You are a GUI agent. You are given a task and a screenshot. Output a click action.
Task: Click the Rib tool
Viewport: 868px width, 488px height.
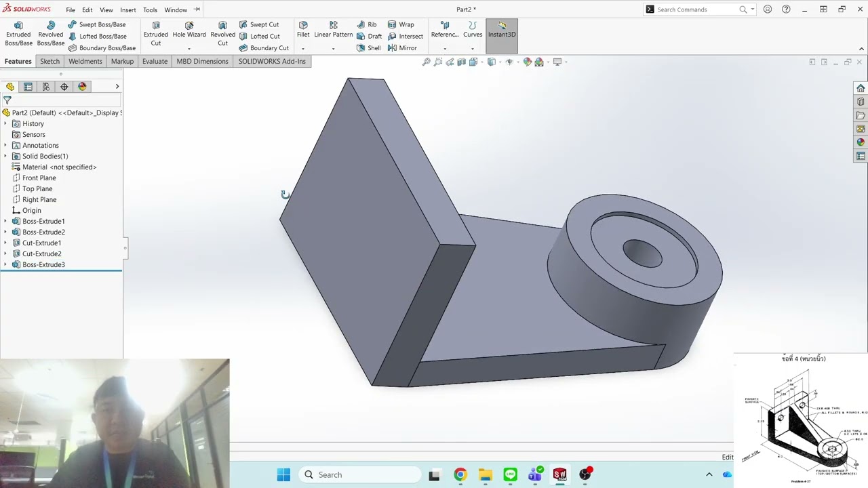tap(366, 24)
